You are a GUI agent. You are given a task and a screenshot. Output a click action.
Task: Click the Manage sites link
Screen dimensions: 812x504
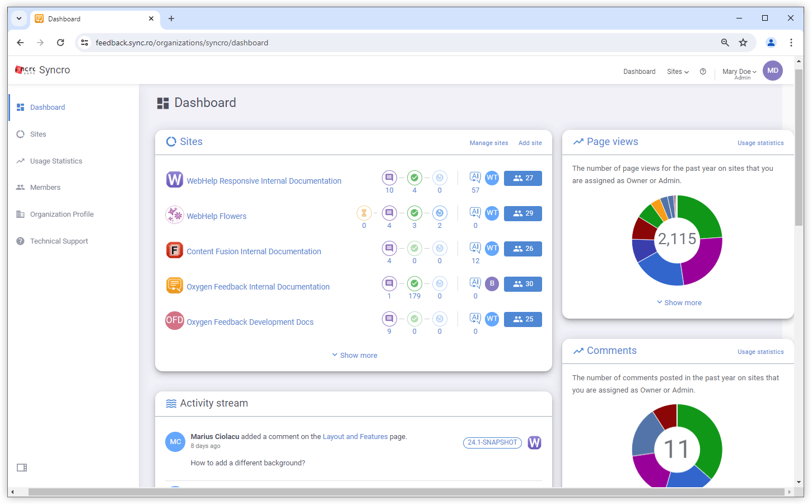tap(489, 143)
